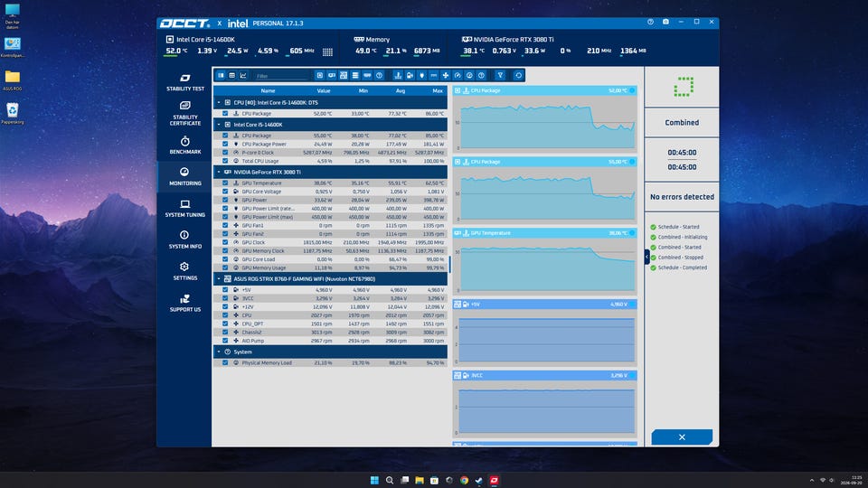Click the funnel filter icon in toolbar
Screen dimensions: 868x488
(500, 75)
